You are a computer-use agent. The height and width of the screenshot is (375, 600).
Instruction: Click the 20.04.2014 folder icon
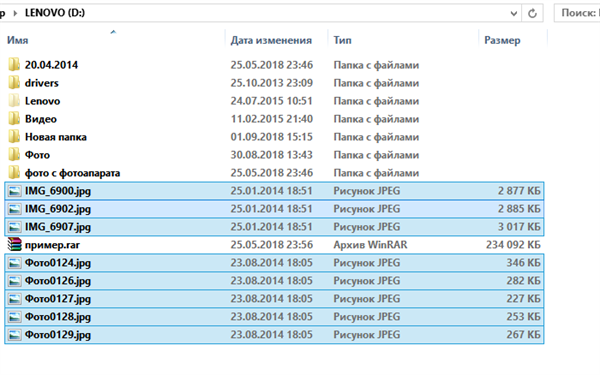[x=14, y=65]
